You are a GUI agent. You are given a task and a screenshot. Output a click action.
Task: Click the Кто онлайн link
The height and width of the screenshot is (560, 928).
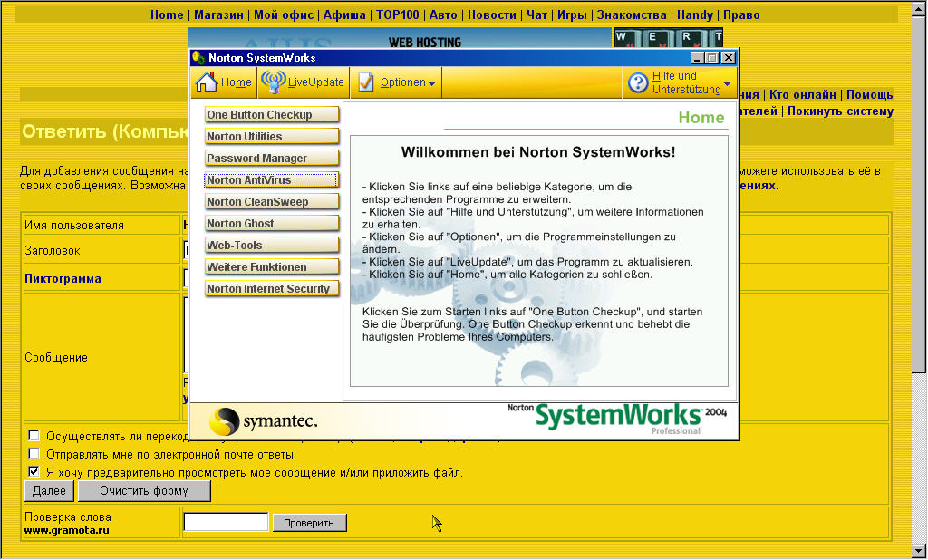[803, 95]
